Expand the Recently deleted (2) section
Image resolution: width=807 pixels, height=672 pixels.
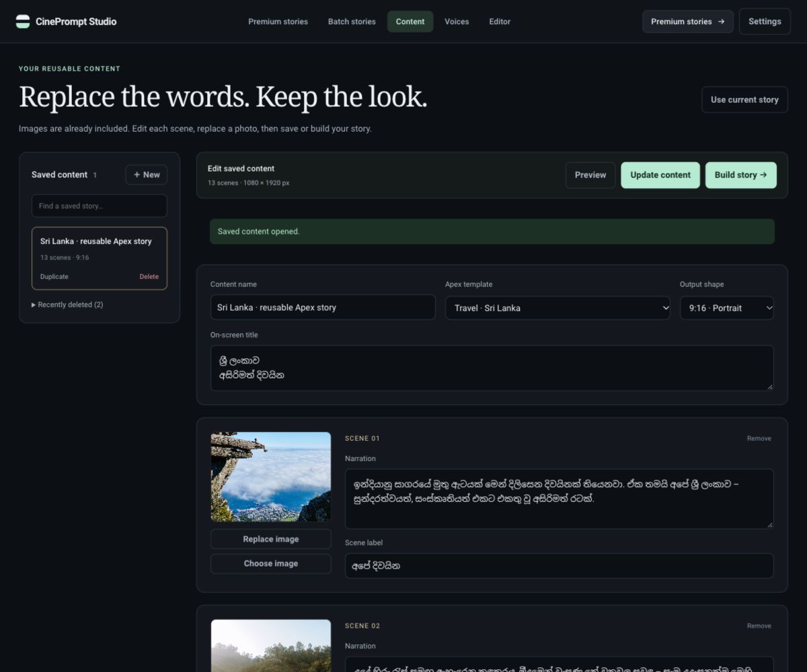click(67, 305)
